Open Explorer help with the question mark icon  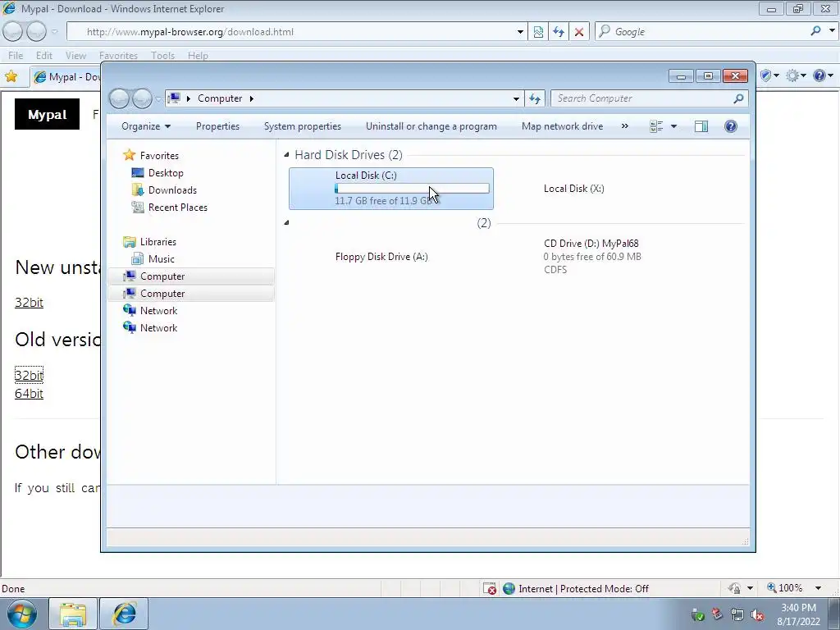[x=731, y=126]
